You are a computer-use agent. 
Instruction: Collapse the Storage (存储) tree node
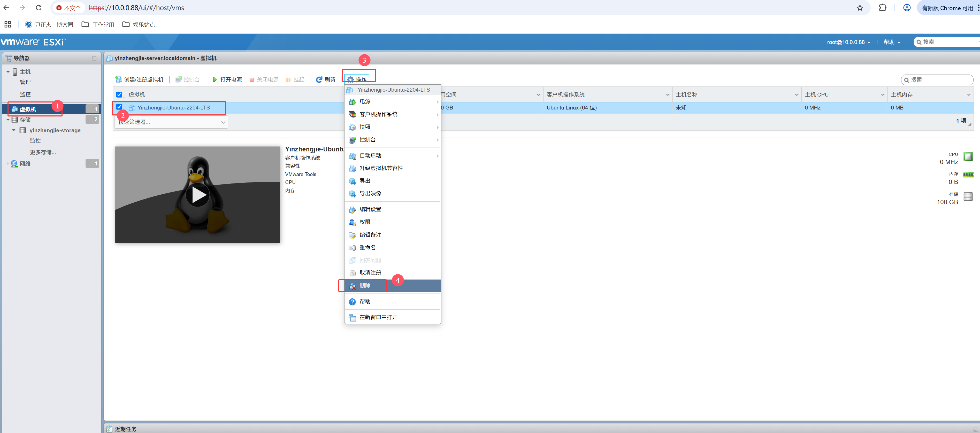pyautogui.click(x=8, y=120)
